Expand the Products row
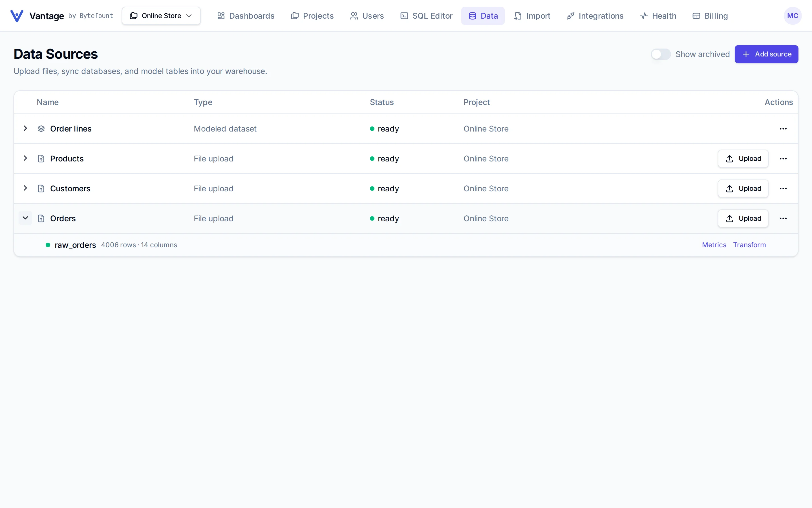812x508 pixels. pyautogui.click(x=25, y=158)
